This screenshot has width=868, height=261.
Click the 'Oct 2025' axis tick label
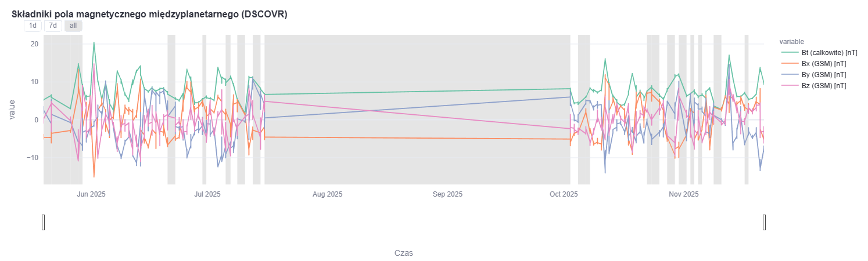point(564,194)
